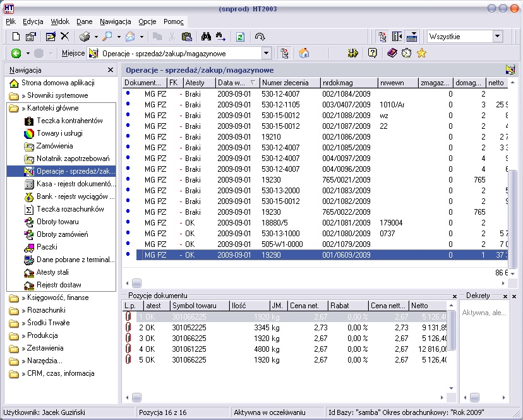Click the tree icon beside the Miejsce combo
Viewport: 523px width, 420px height.
point(284,53)
